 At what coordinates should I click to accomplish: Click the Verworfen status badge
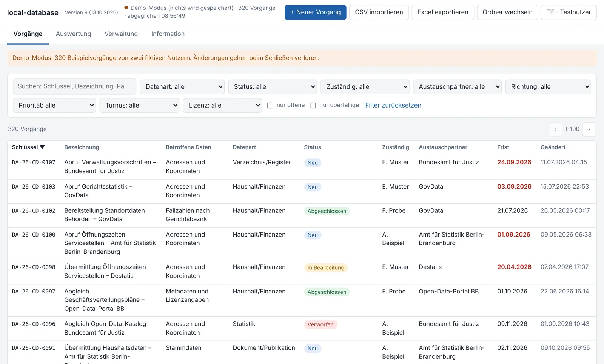pos(320,324)
